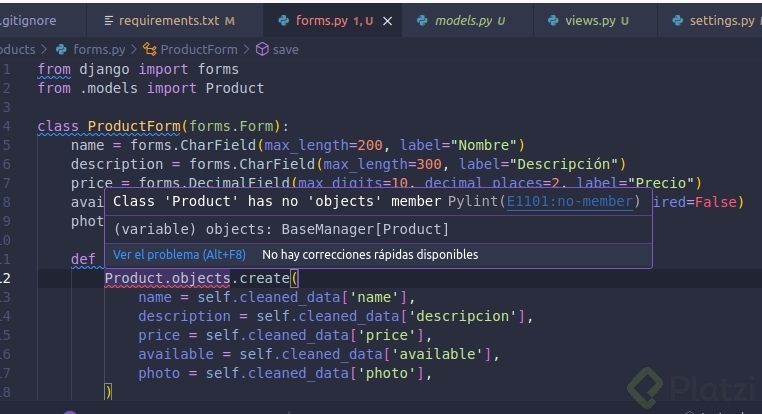The height and width of the screenshot is (414, 762).
Task: Open the E1101:no-member Pylint link
Action: pyautogui.click(x=570, y=202)
